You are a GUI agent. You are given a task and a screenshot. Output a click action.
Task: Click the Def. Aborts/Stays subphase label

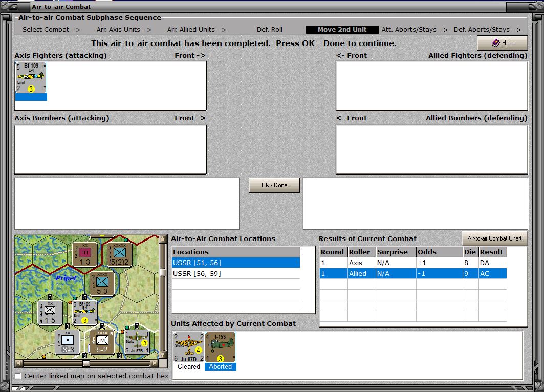(487, 30)
